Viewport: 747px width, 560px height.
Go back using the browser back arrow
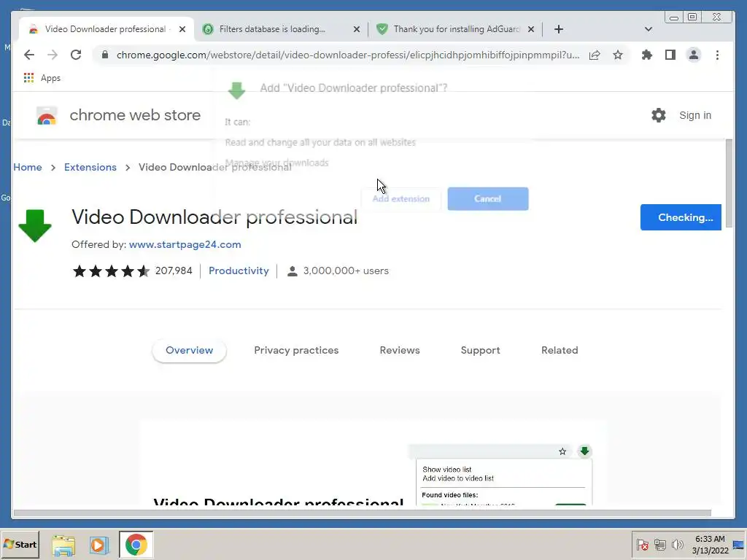click(29, 55)
